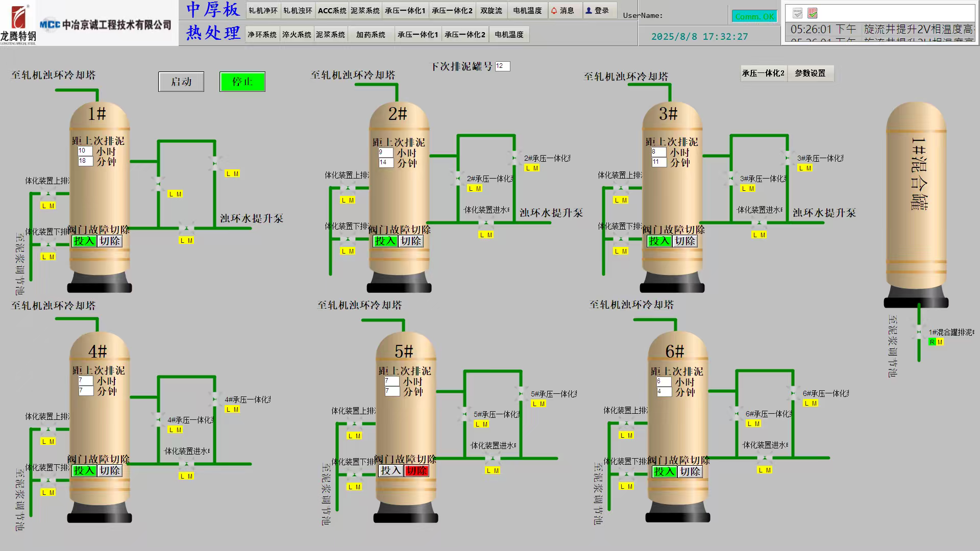Viewport: 980px width, 551px height.
Task: Toggle tank 6# 切除 button
Action: click(690, 472)
